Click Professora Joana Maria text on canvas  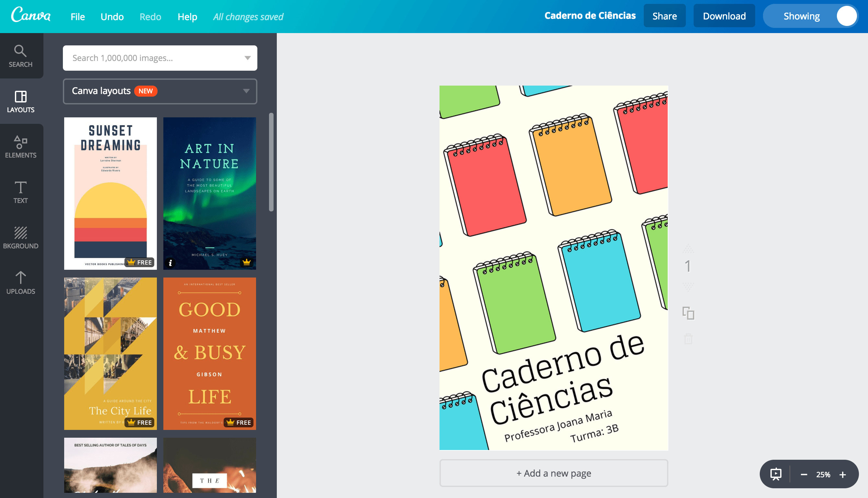(x=558, y=425)
